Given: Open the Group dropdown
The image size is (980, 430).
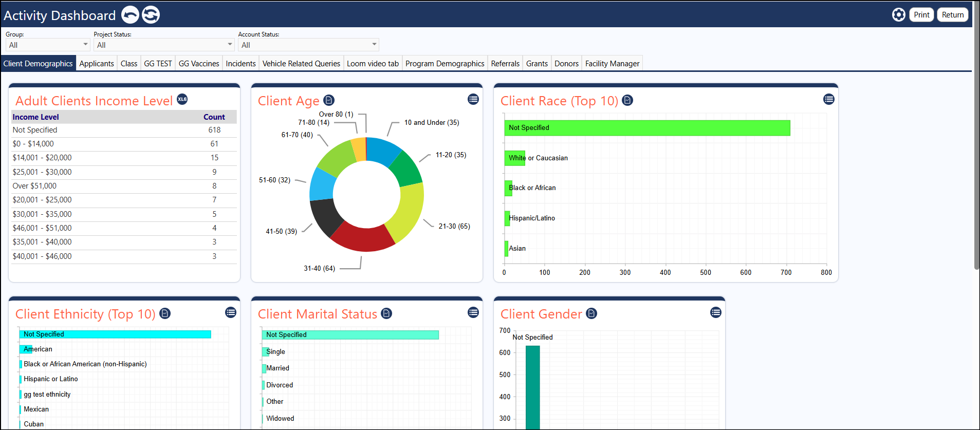Looking at the screenshot, I should click(48, 45).
